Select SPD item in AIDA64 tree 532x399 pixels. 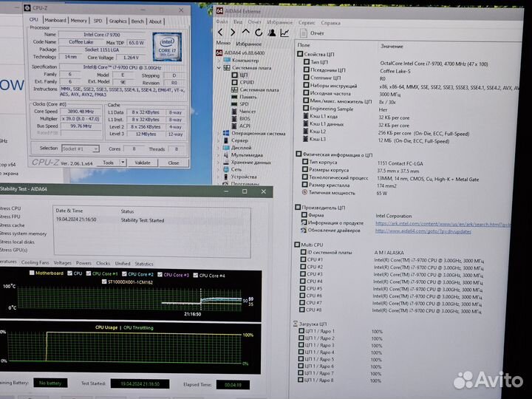point(240,104)
